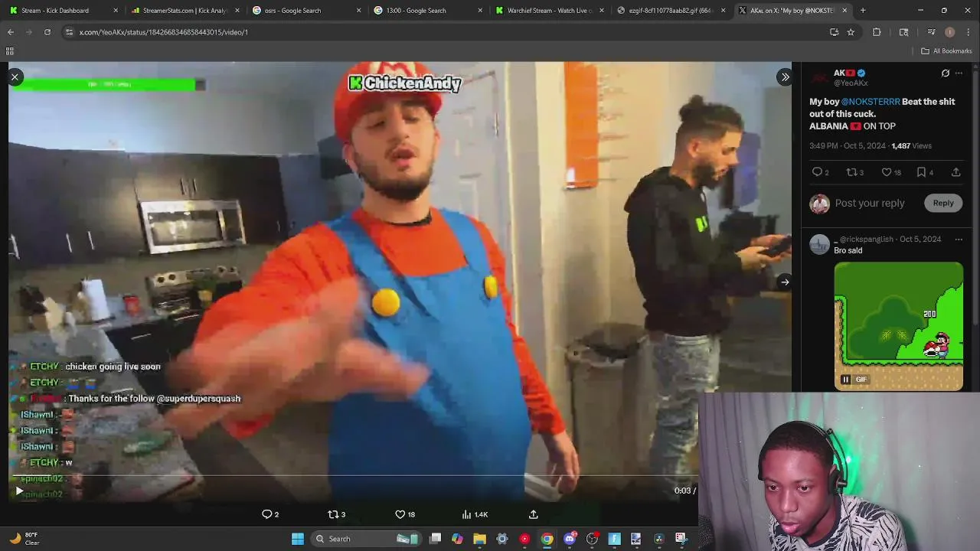Click the address bar URL
The width and height of the screenshot is (980, 551).
coord(164,32)
